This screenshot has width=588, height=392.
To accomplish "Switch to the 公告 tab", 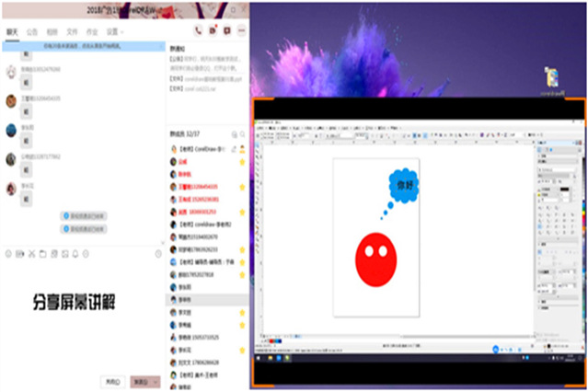I will tap(33, 31).
